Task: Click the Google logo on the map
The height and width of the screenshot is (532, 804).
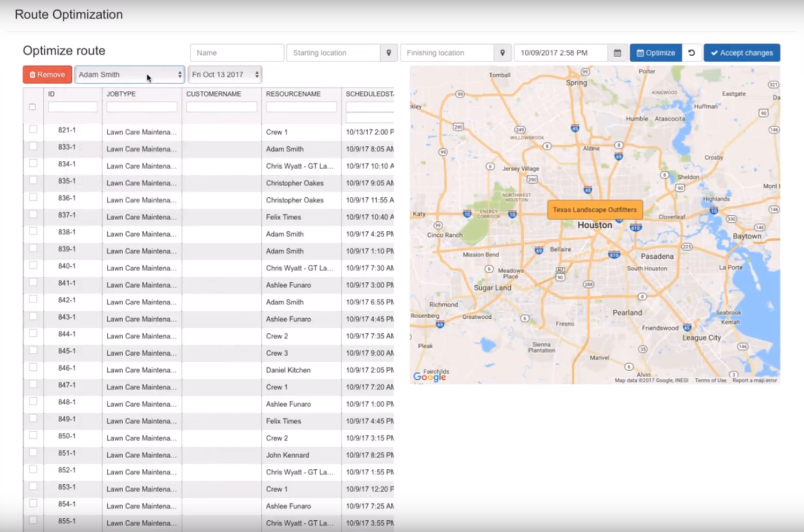Action: [429, 377]
